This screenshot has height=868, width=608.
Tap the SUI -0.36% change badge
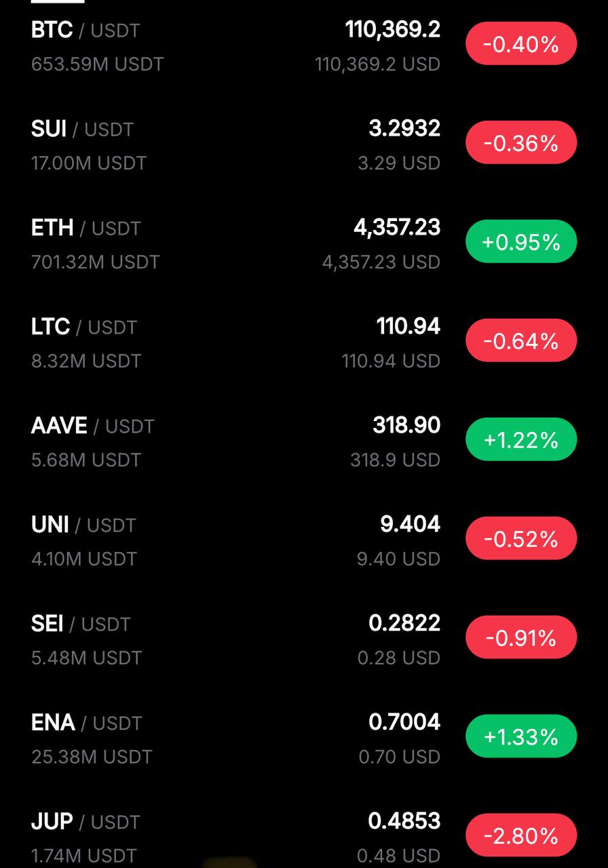click(521, 143)
